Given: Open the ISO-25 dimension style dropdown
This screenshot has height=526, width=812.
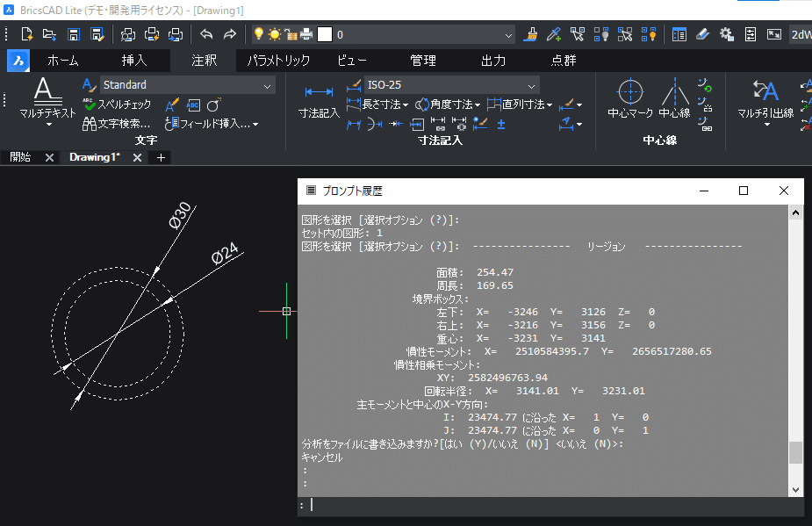Looking at the screenshot, I should [451, 85].
